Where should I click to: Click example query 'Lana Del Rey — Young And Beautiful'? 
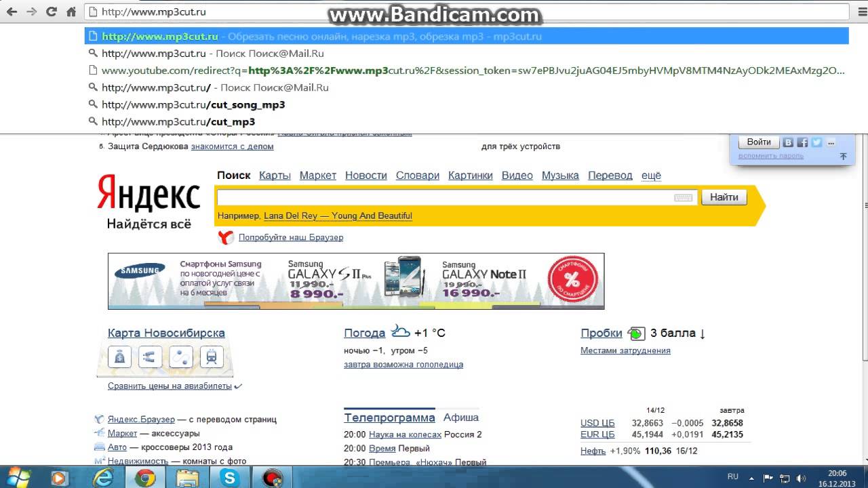point(338,216)
